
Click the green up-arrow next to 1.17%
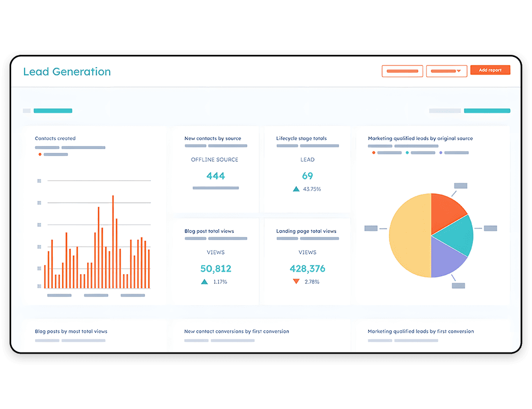[x=204, y=282]
